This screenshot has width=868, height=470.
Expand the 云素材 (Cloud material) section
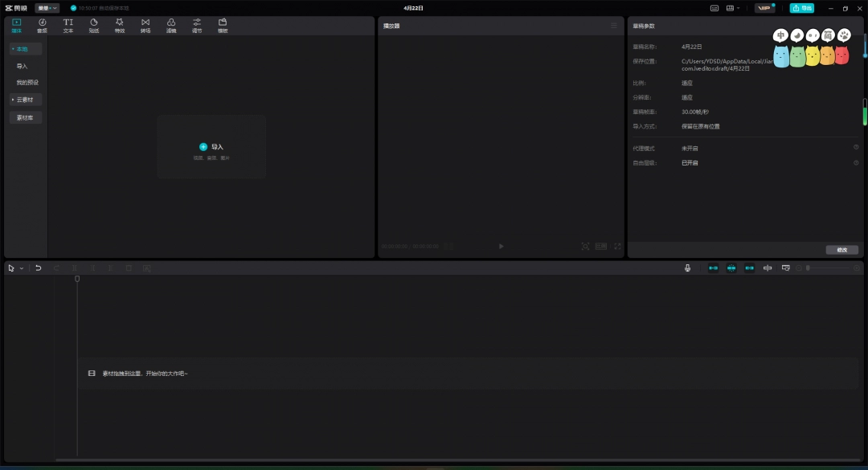pos(26,100)
